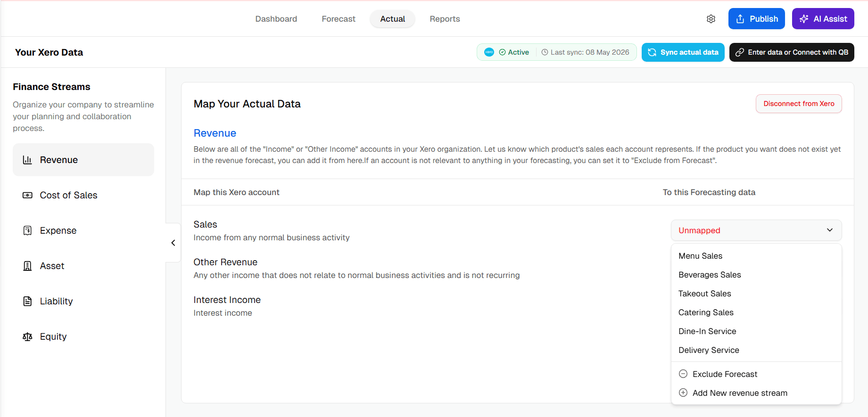
Task: Click the Unmapped dropdown chevron
Action: (x=830, y=230)
